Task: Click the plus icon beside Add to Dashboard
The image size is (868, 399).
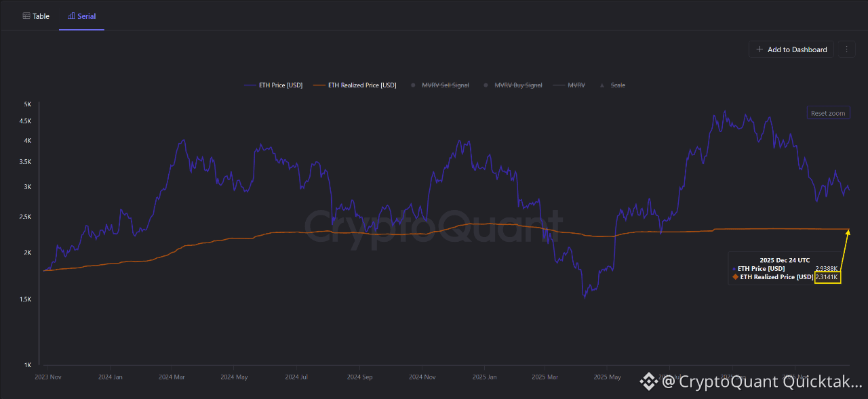Action: [759, 49]
